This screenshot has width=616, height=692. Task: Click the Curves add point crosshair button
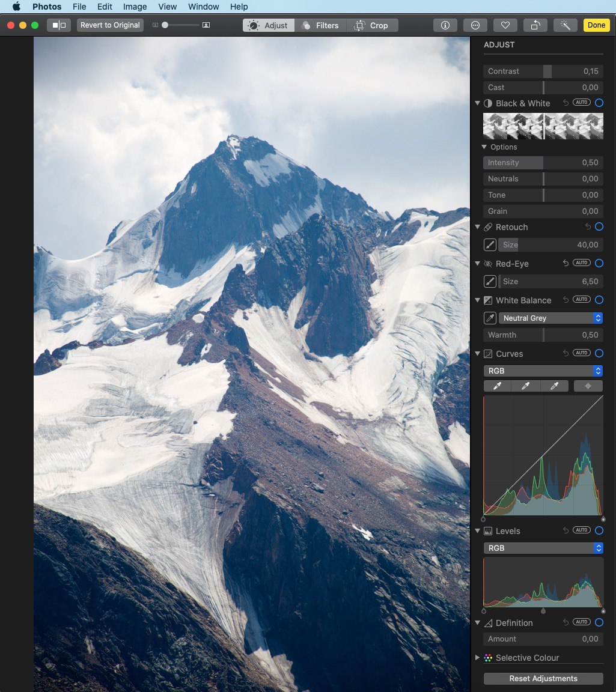(588, 386)
